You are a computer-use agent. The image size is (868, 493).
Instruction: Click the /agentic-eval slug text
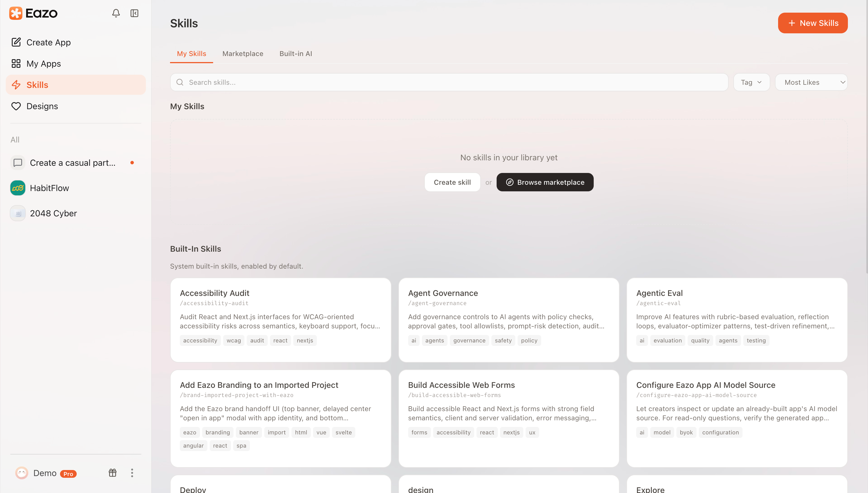click(x=659, y=303)
